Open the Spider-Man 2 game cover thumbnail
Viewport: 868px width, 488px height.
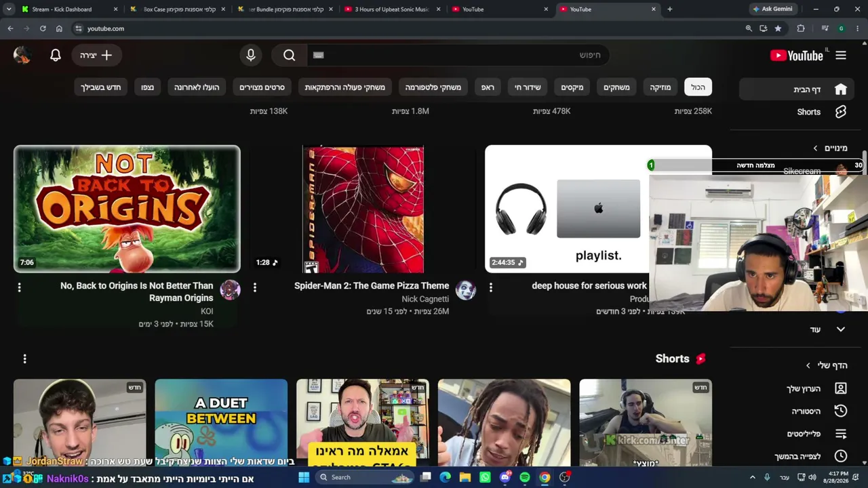tap(363, 209)
